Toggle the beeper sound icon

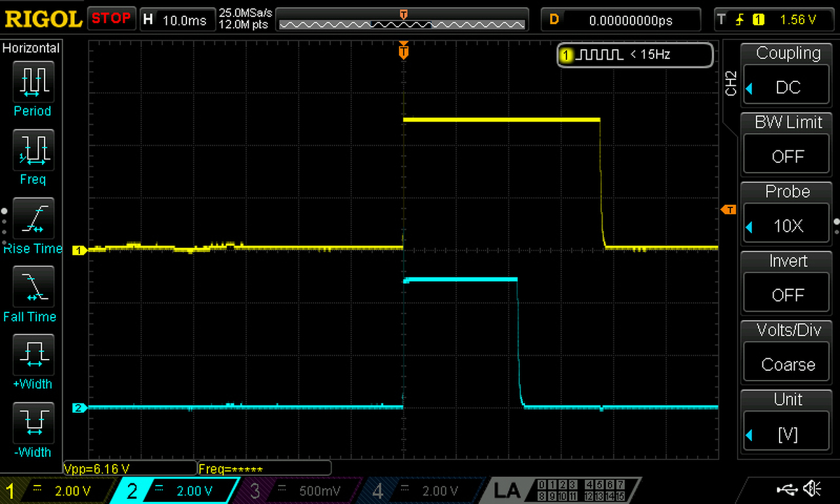pos(812,489)
